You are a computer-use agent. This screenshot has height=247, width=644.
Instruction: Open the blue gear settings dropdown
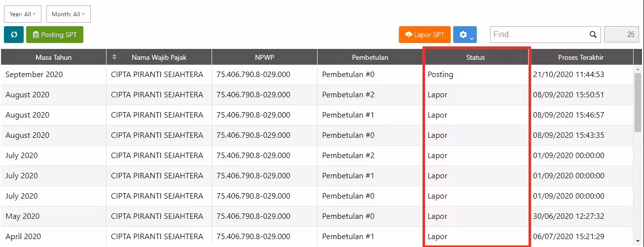(465, 35)
